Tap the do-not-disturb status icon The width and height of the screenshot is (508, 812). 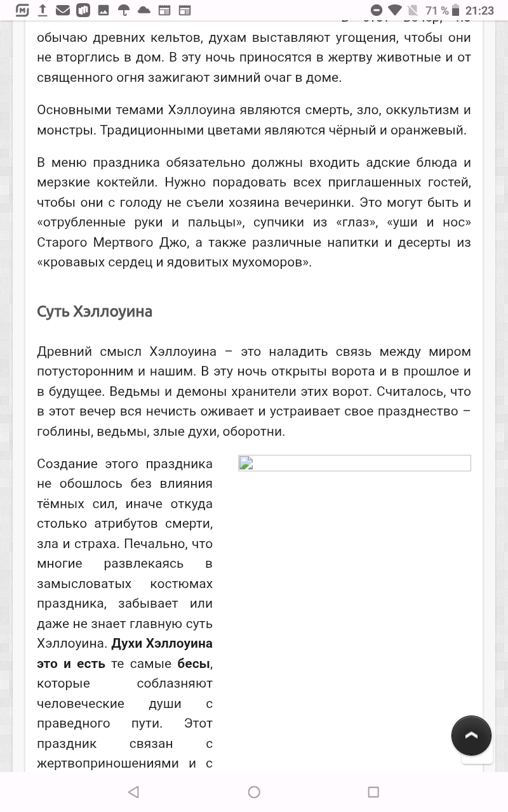(376, 10)
